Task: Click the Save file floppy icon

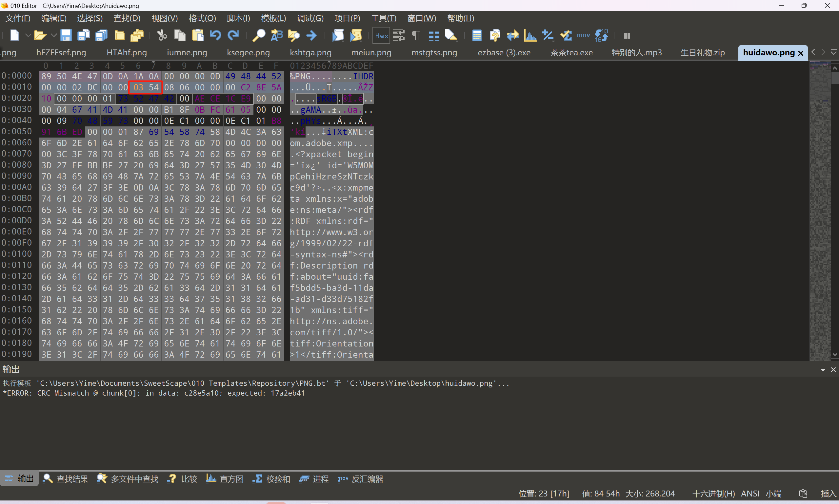Action: coord(66,35)
